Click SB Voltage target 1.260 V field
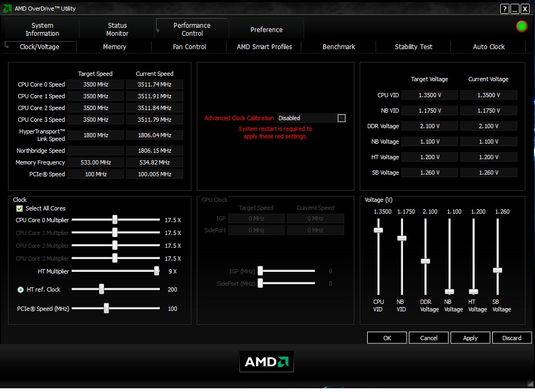The height and width of the screenshot is (392, 535). 430,173
